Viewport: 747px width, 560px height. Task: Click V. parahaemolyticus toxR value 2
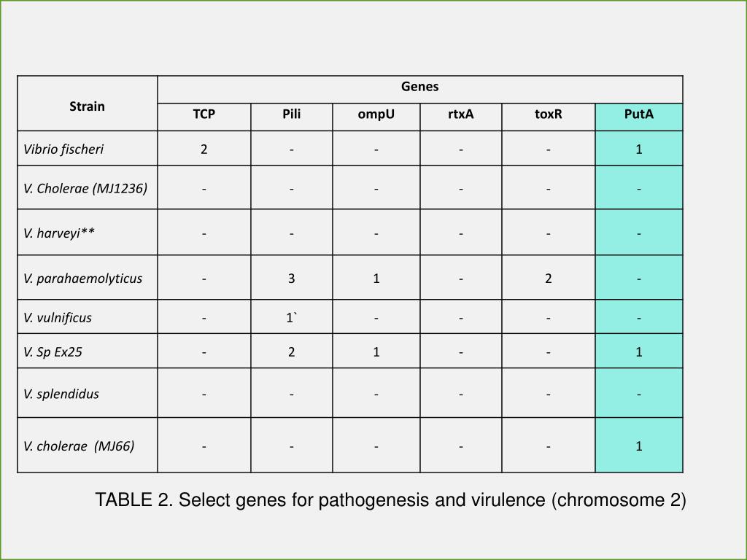[x=549, y=278]
